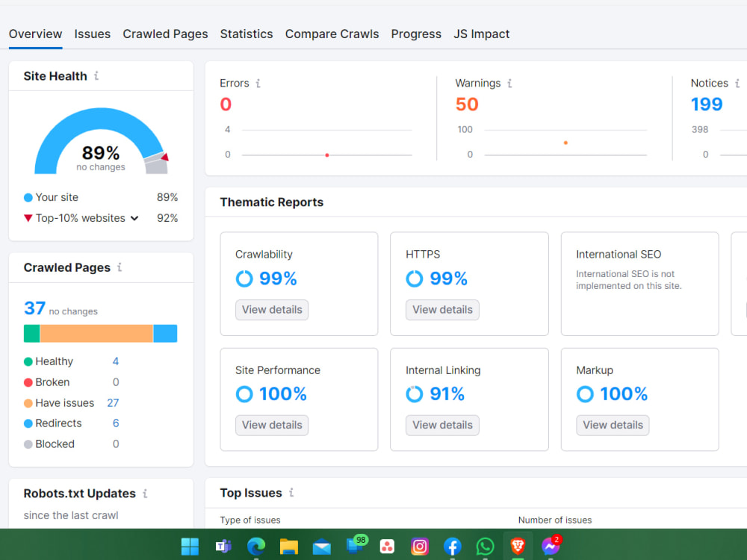Click the Site Performance progress ring icon
The width and height of the screenshot is (747, 560).
coord(244,393)
